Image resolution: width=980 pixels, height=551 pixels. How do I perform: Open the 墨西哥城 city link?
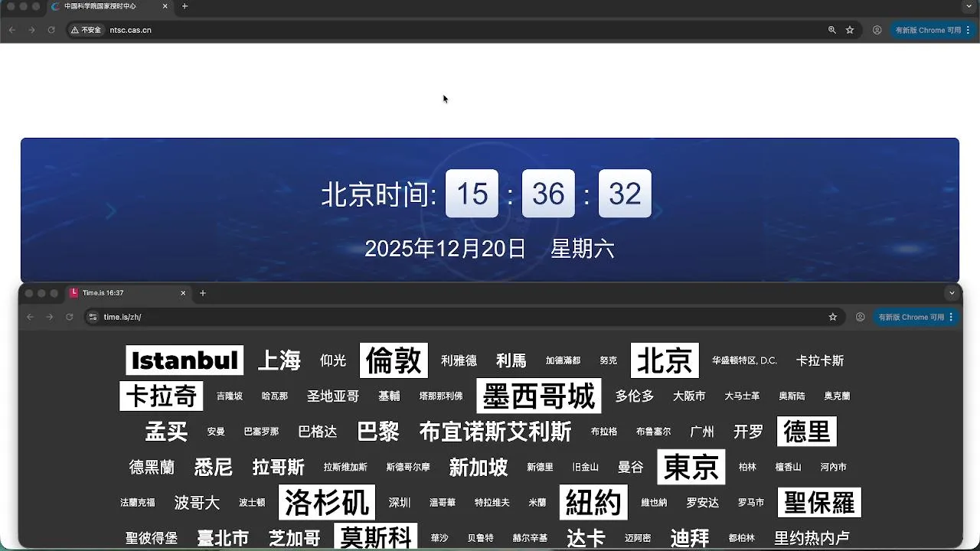(x=539, y=396)
